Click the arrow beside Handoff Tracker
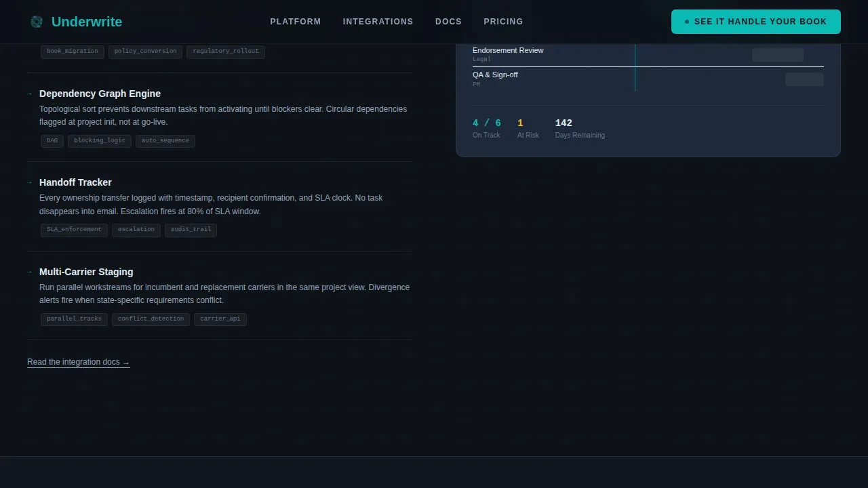Screen dimensions: 868x488 pos(29,182)
